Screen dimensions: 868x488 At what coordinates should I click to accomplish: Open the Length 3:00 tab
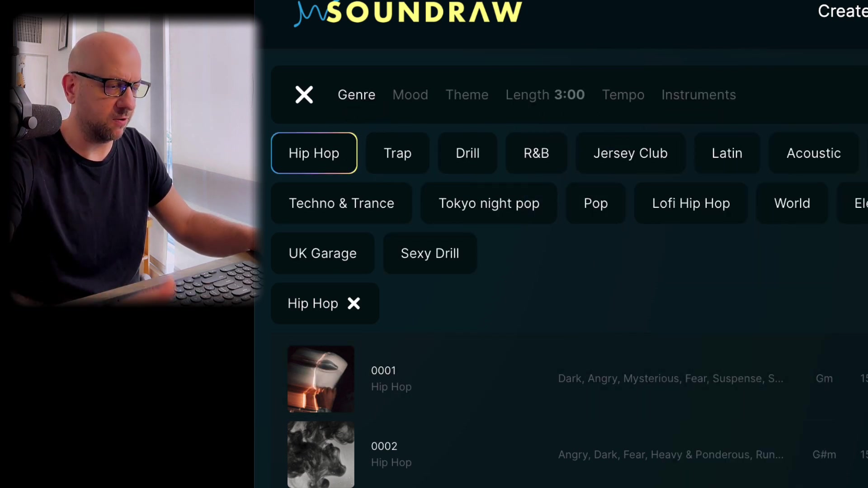pyautogui.click(x=545, y=95)
